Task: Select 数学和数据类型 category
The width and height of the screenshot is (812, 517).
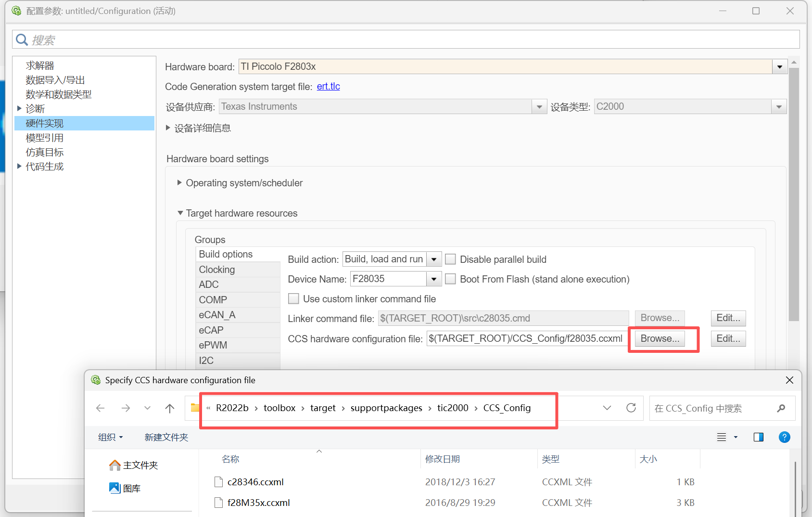Action: pos(59,94)
